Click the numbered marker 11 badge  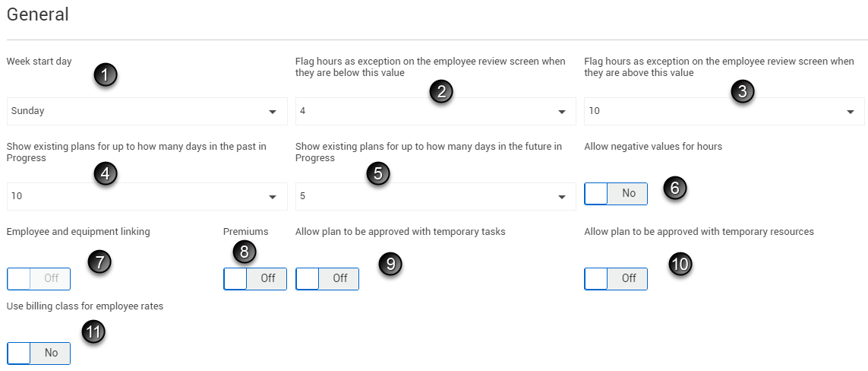click(93, 332)
